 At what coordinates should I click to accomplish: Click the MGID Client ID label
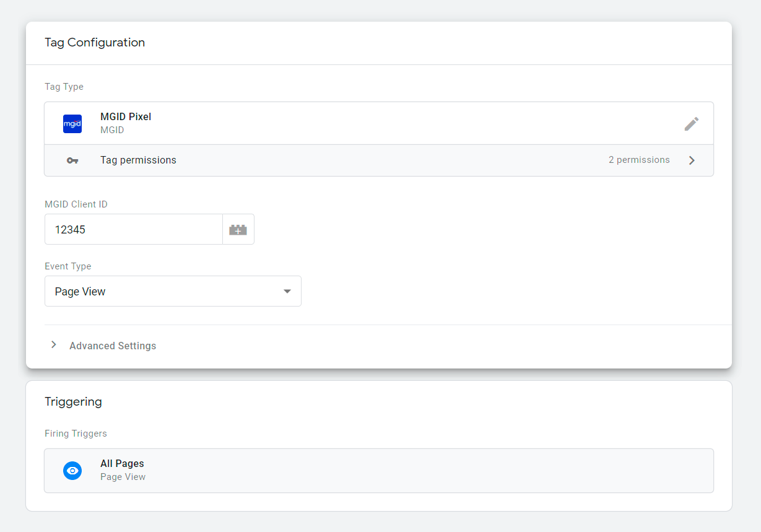pyautogui.click(x=76, y=204)
